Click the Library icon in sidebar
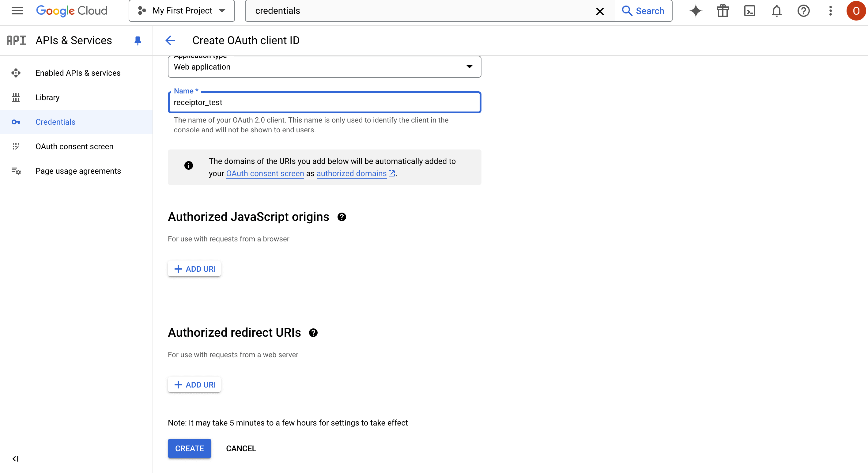 pos(16,97)
